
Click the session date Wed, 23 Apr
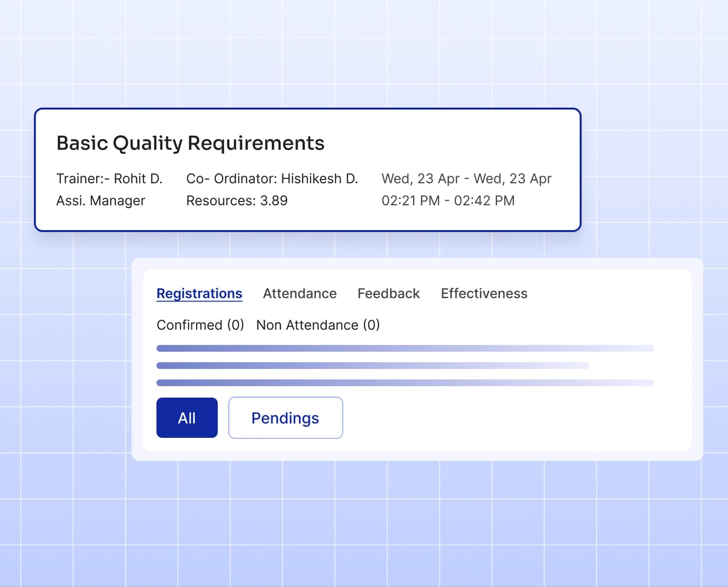pyautogui.click(x=467, y=178)
